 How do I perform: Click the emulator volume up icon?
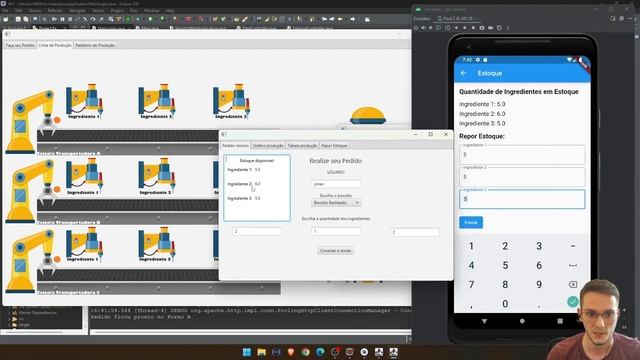click(x=423, y=28)
